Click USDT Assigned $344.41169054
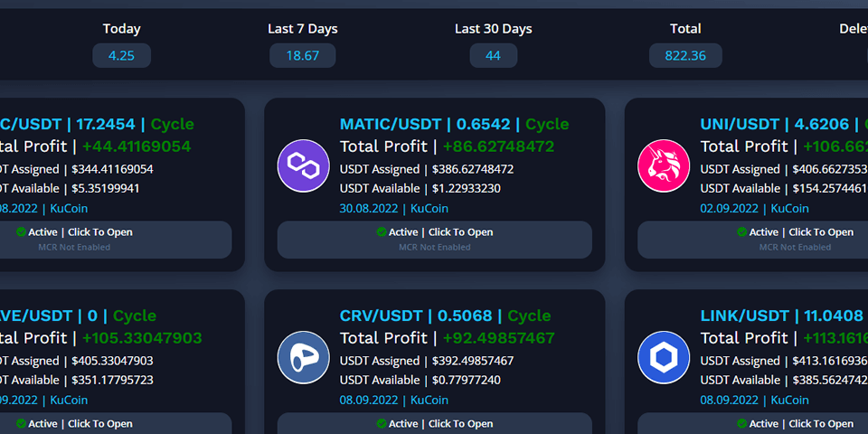868x434 pixels. (76, 169)
